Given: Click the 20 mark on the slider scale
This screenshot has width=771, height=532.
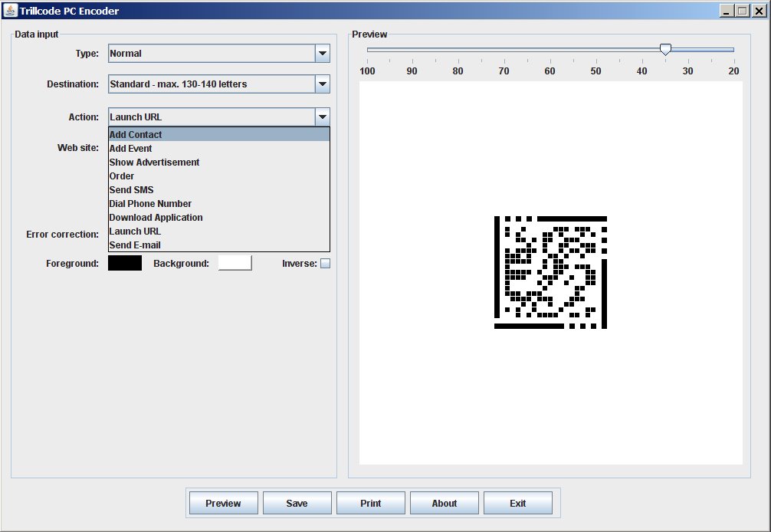Looking at the screenshot, I should tap(733, 71).
